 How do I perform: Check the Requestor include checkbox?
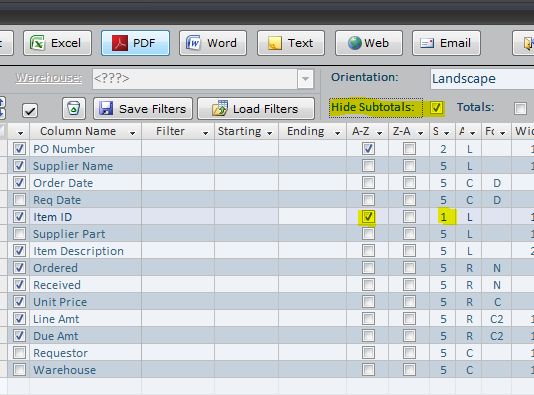tap(19, 353)
